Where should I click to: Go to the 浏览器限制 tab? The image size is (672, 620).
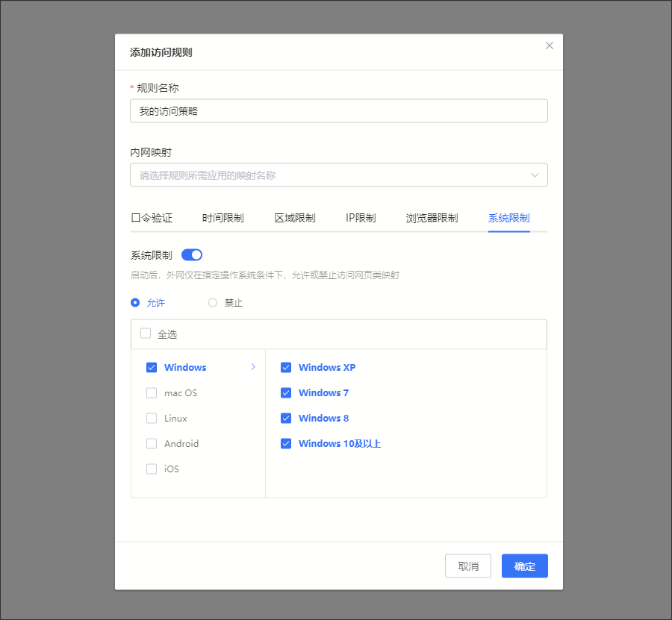(432, 218)
